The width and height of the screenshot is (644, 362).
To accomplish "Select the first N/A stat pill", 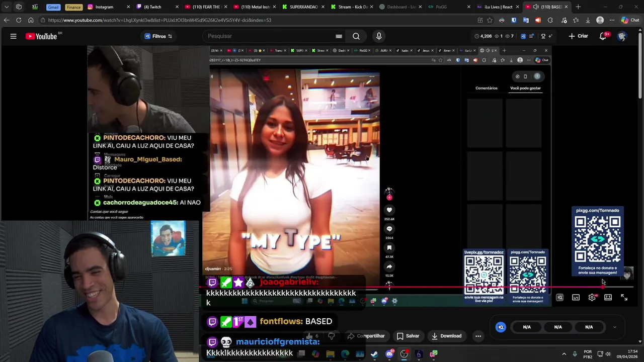I will pos(527,327).
